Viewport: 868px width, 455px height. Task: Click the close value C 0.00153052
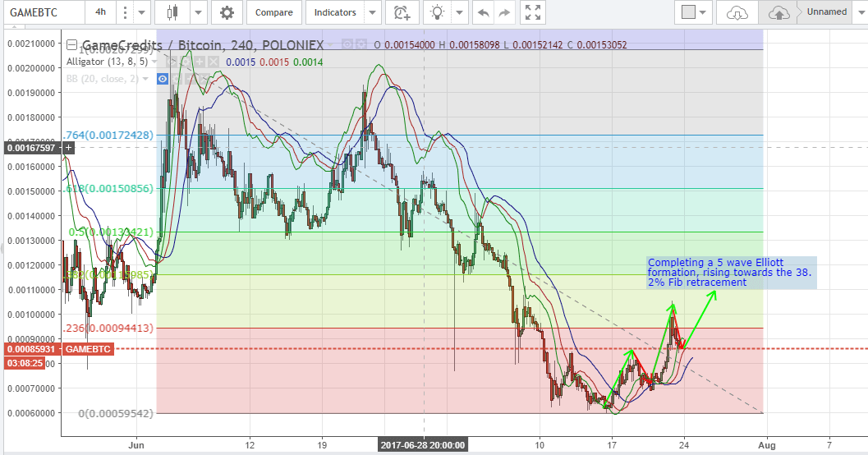597,45
